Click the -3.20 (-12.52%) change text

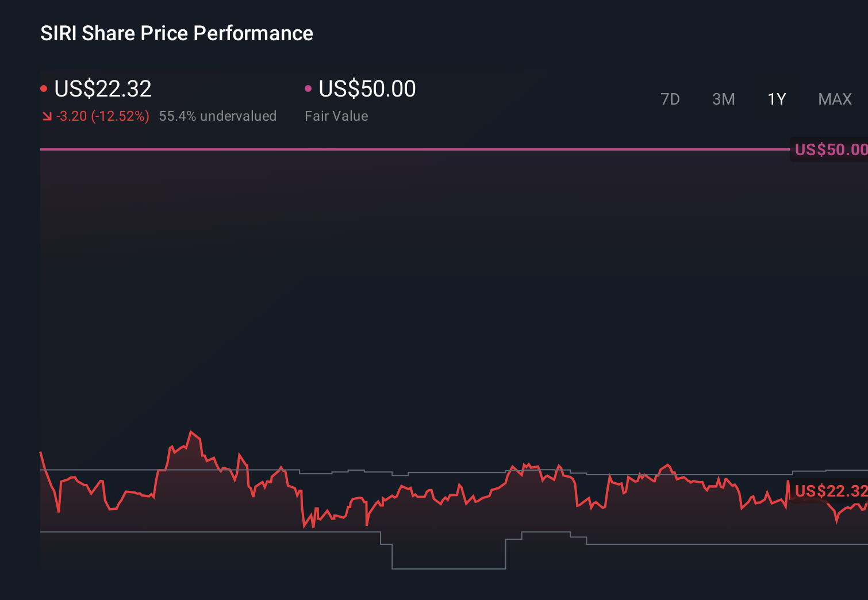(x=102, y=116)
